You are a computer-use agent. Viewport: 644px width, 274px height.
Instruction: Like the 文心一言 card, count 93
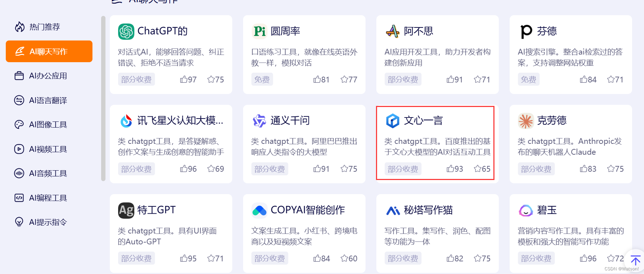(x=455, y=169)
